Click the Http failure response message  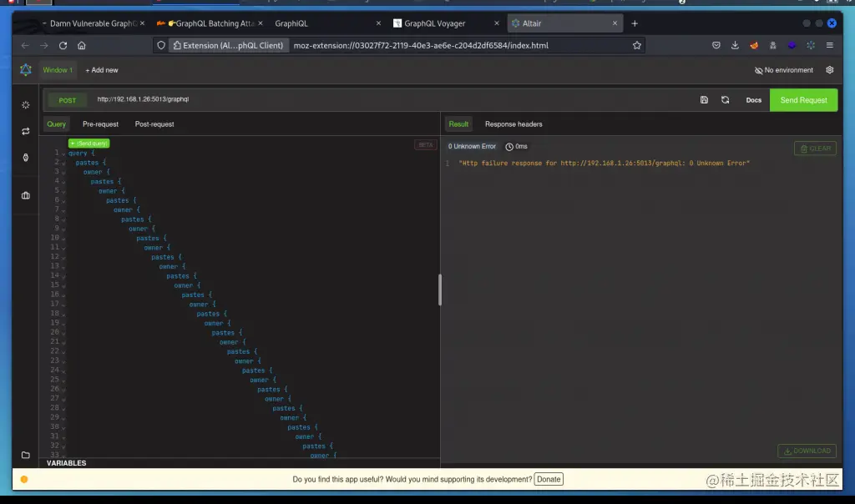[605, 164]
